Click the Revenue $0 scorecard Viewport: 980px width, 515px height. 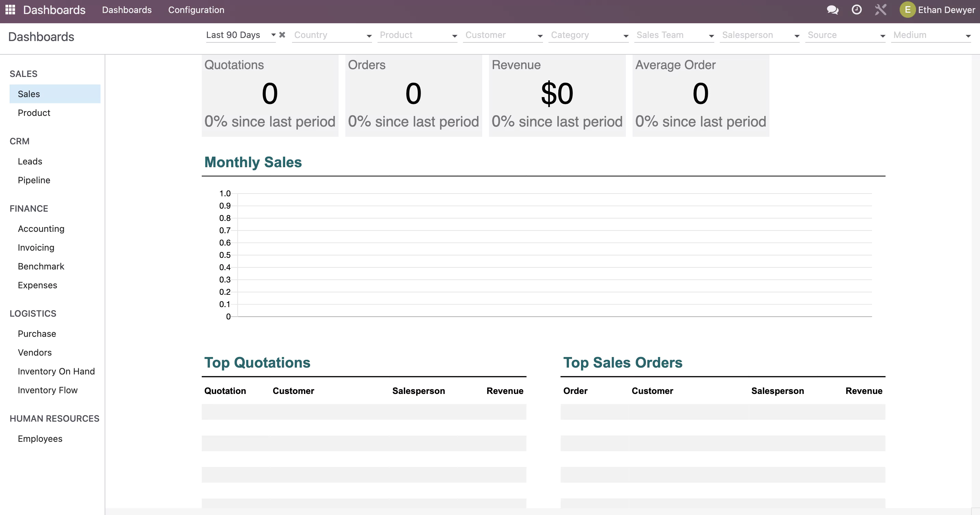557,95
